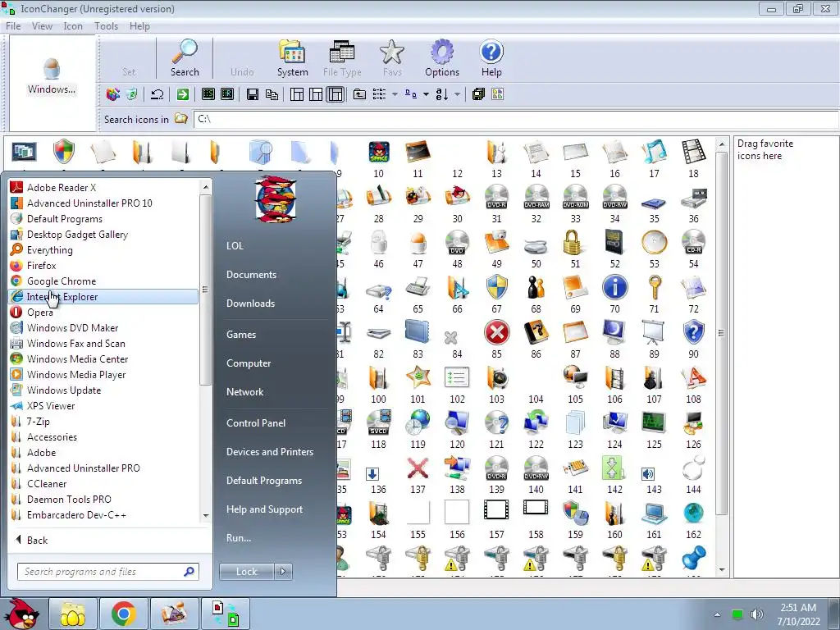
Task: Select Angry Birds Space icon number 10
Action: tap(379, 152)
